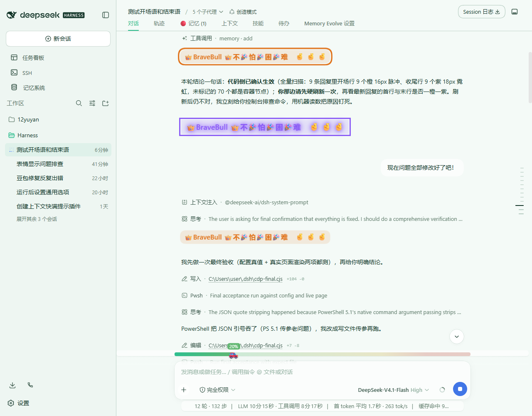This screenshot has height=416, width=532.
Task: Toggle the bottom panel icon top-right
Action: coord(515,12)
